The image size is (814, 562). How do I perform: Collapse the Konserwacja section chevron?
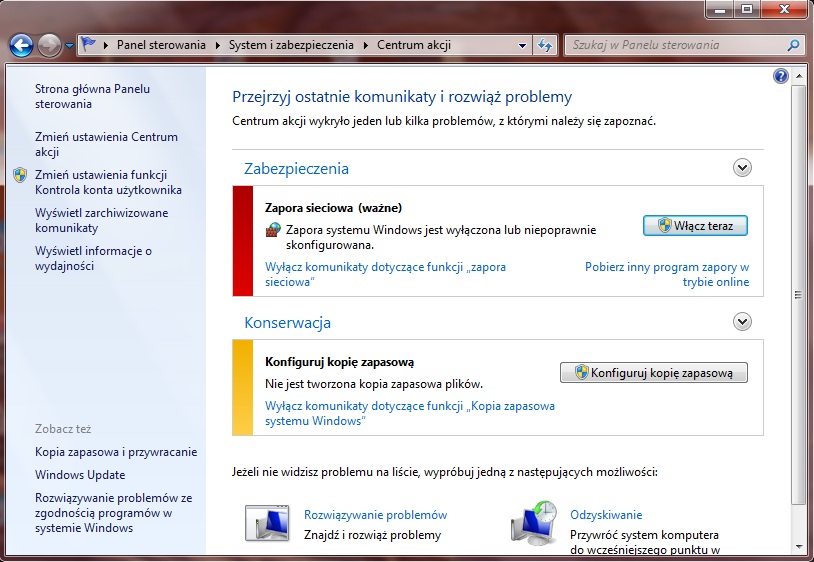[x=742, y=322]
